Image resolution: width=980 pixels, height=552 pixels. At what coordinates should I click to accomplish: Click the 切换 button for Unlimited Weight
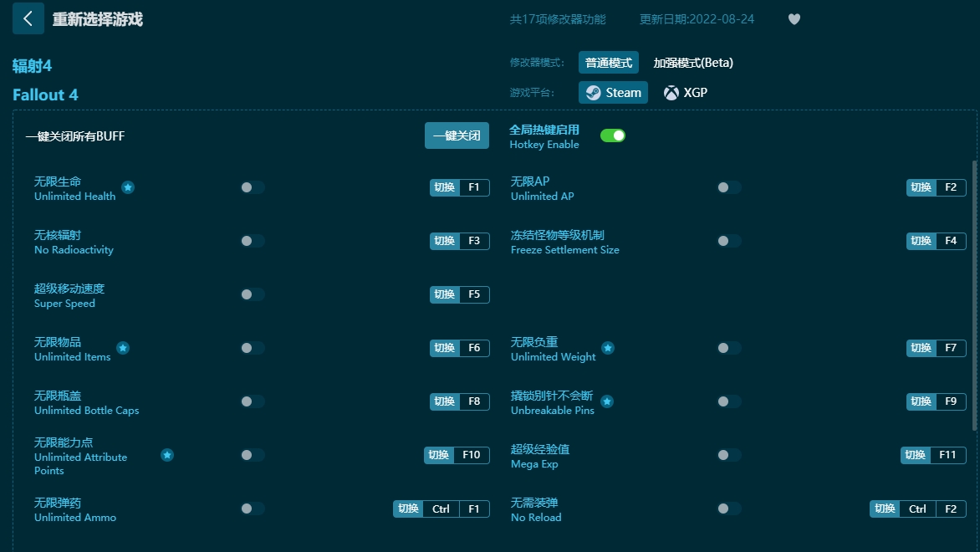921,348
